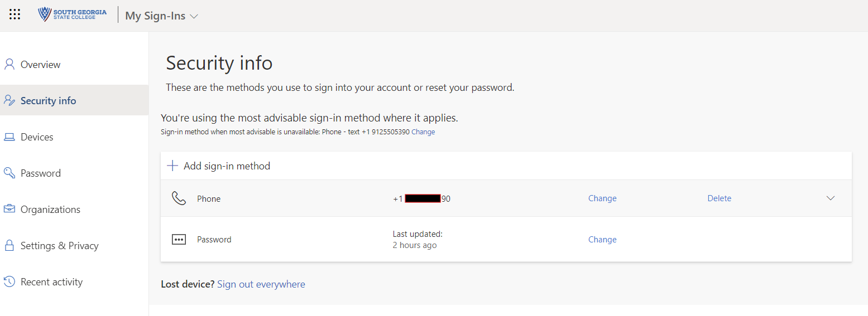This screenshot has height=316, width=868.
Task: Click the password dots icon in list
Action: click(179, 240)
